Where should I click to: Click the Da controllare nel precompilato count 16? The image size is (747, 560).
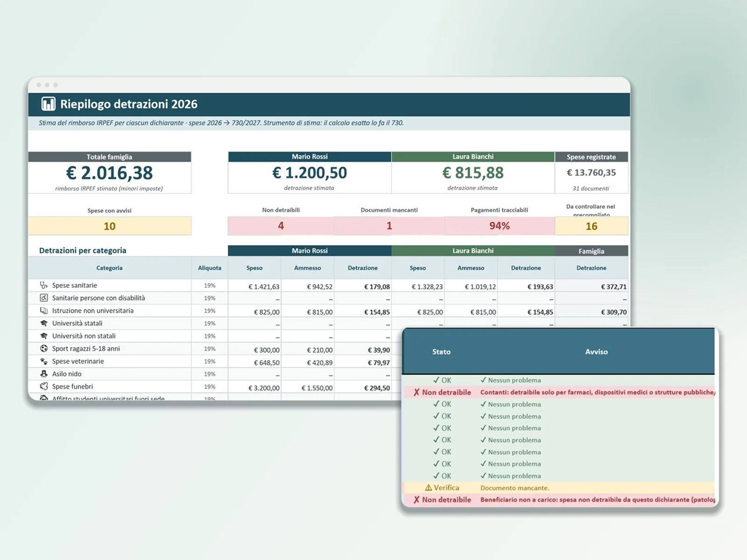click(x=592, y=226)
